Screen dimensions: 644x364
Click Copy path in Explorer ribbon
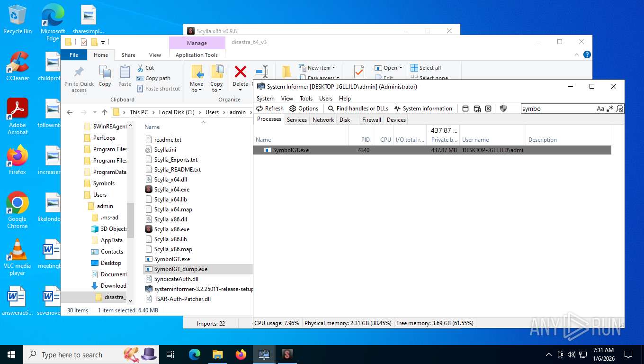coord(153,78)
